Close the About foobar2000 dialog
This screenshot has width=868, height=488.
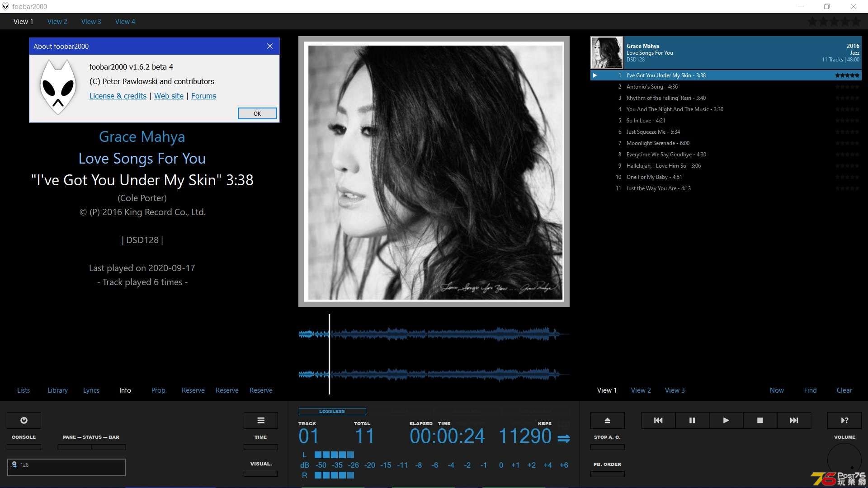270,46
